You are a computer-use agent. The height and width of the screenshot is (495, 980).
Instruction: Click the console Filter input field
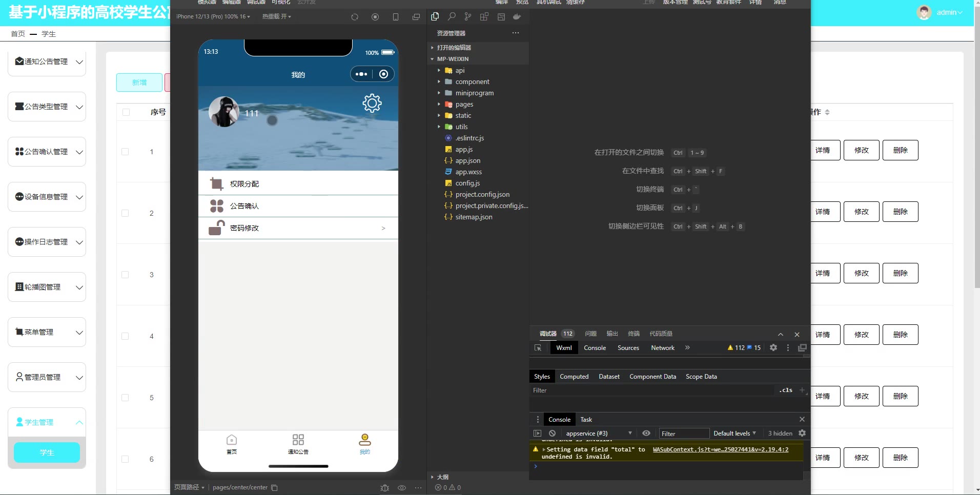tap(684, 434)
